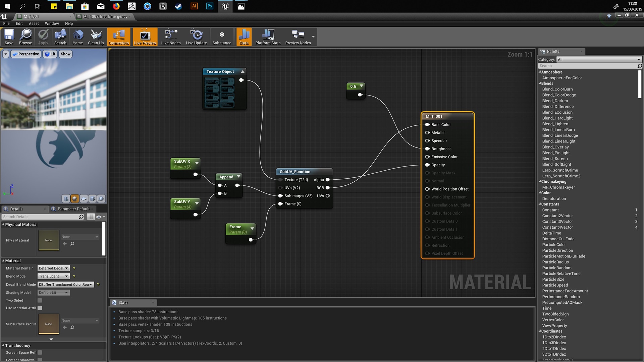
Task: Open Photoshop from the Windows taskbar
Action: tap(210, 6)
